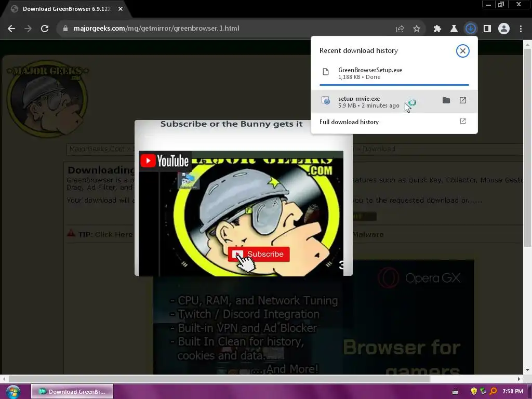
Task: Click the keyboard icon in system tray
Action: pyautogui.click(x=455, y=392)
